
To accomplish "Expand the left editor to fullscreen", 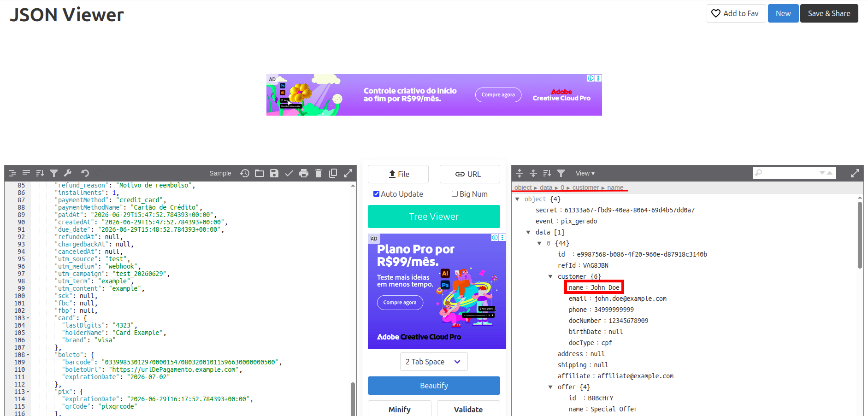I will (348, 173).
